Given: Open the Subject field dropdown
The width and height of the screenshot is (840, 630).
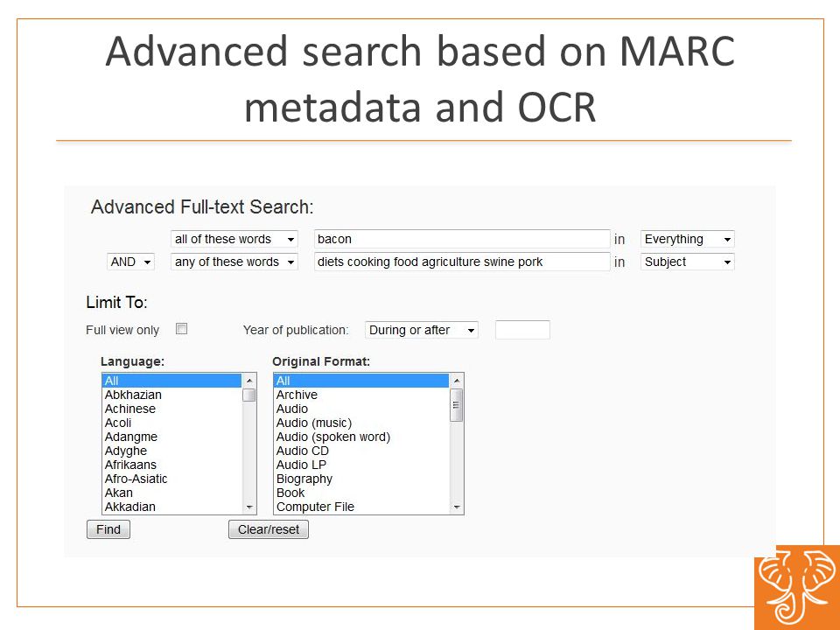Looking at the screenshot, I should pyautogui.click(x=688, y=262).
